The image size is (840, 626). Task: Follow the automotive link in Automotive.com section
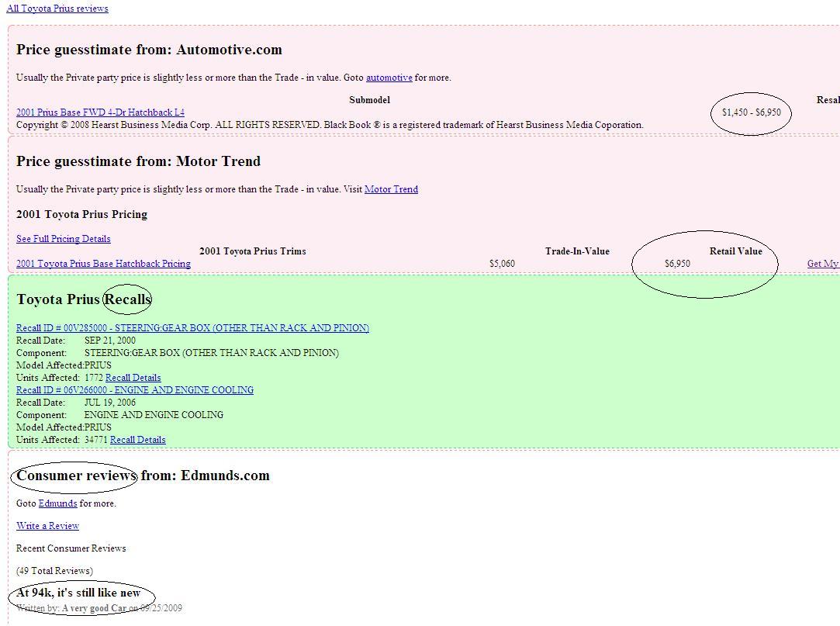[389, 77]
